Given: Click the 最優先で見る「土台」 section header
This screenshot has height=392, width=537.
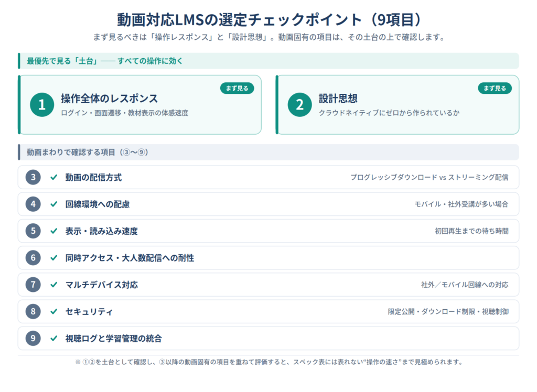Looking at the screenshot, I should point(268,61).
